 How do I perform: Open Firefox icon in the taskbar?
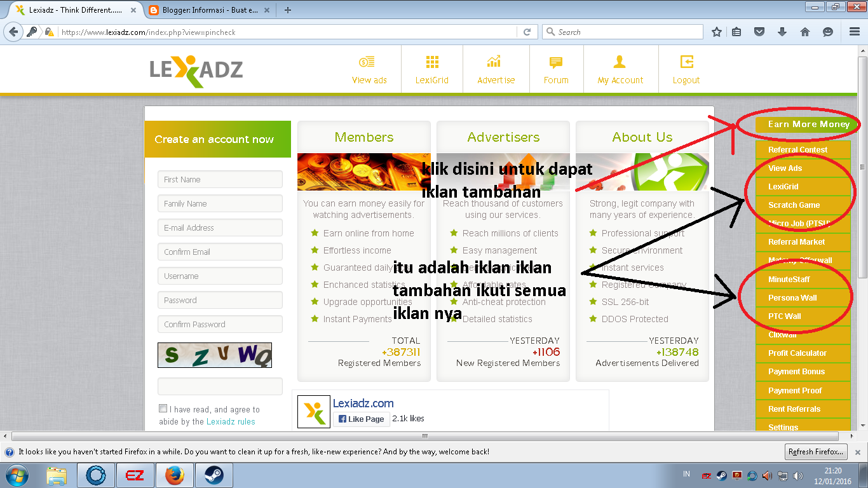(x=174, y=475)
